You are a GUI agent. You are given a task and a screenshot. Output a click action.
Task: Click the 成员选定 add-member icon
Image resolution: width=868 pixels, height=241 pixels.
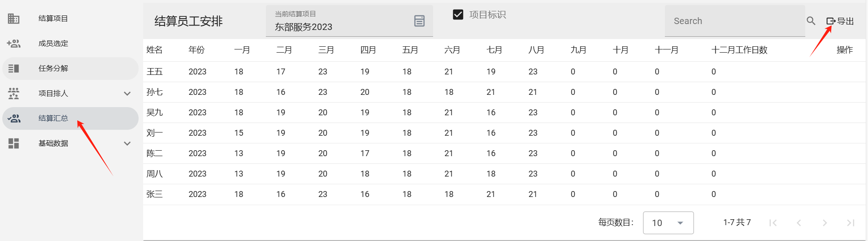[x=14, y=44]
